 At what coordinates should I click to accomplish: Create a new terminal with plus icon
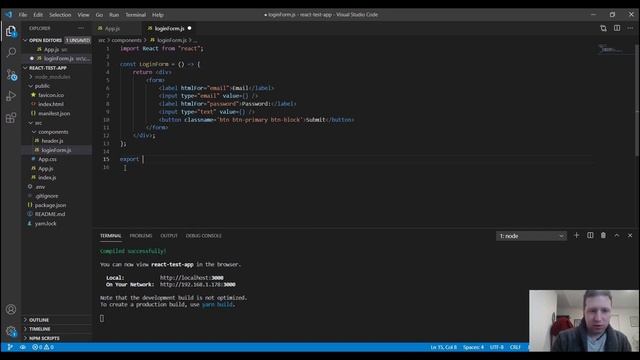pyautogui.click(x=576, y=236)
